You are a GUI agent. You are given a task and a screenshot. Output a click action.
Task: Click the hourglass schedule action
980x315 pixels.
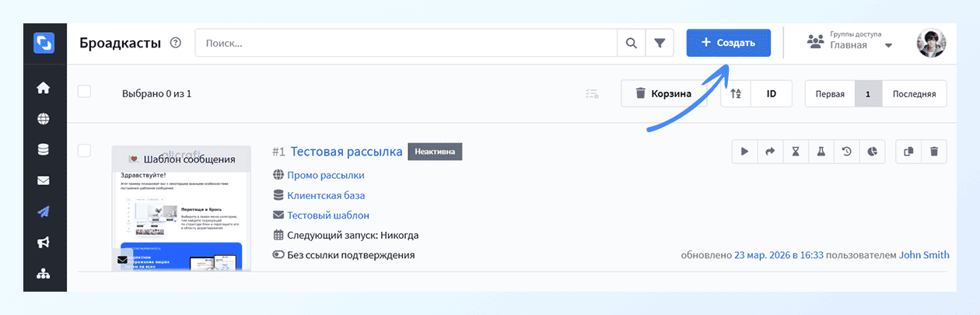pyautogui.click(x=796, y=152)
